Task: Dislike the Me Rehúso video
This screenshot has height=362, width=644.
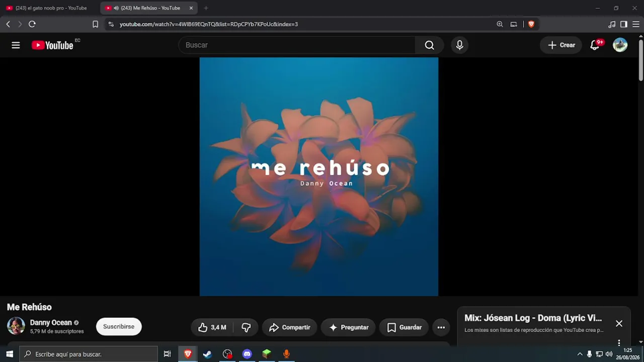Action: (246, 327)
